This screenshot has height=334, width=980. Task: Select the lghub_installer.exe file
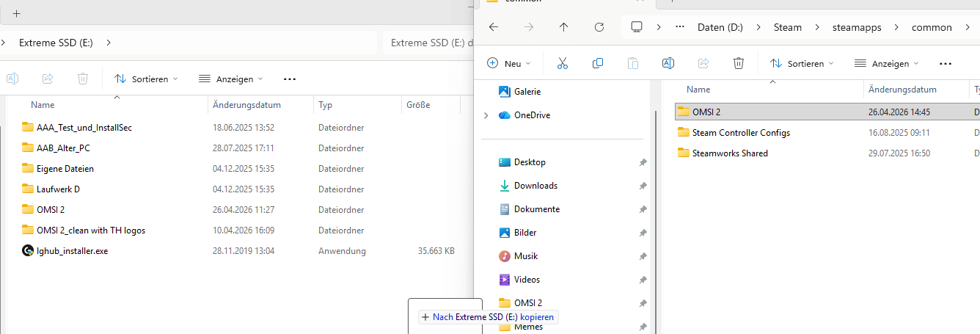pos(72,251)
